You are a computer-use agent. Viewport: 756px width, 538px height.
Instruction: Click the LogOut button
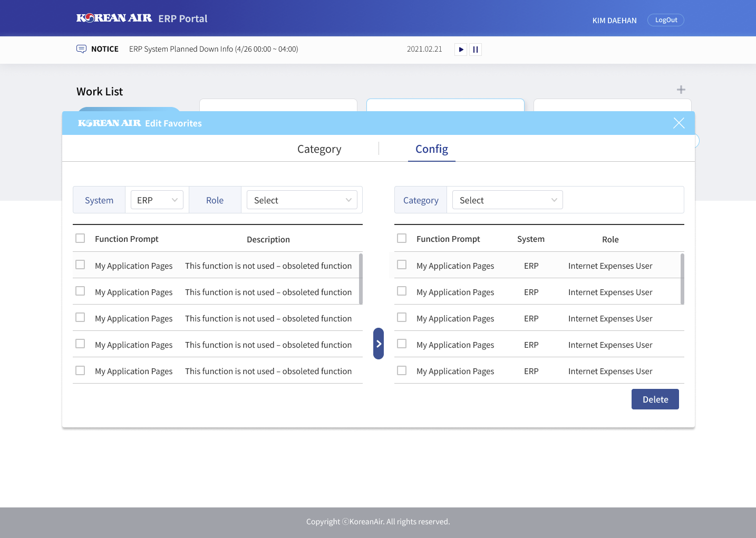pyautogui.click(x=665, y=20)
